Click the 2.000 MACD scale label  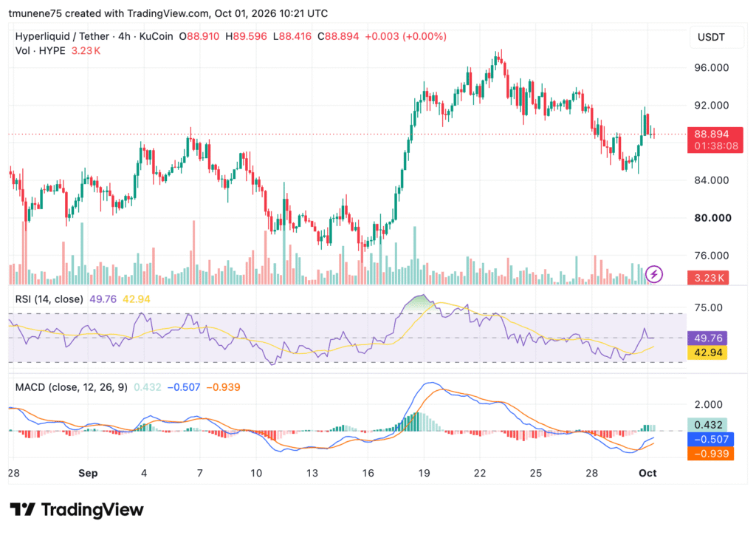pyautogui.click(x=708, y=404)
